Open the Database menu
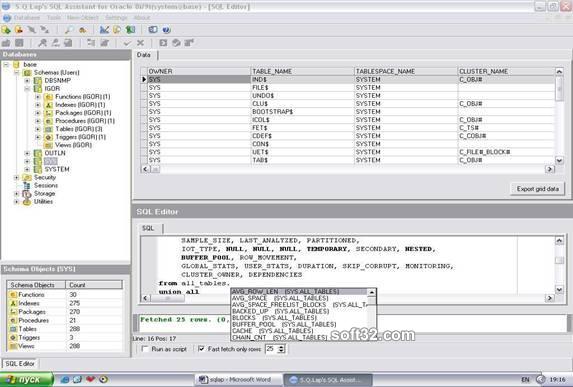This screenshot has width=573, height=387. click(27, 18)
